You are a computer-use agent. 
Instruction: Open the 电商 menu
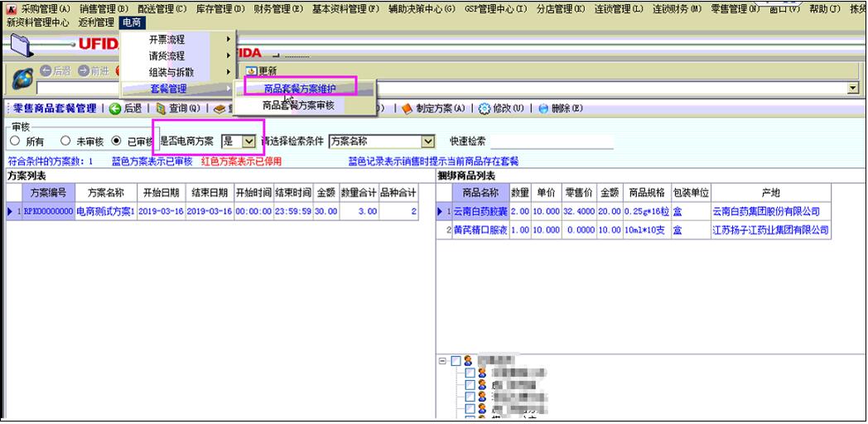tap(132, 22)
